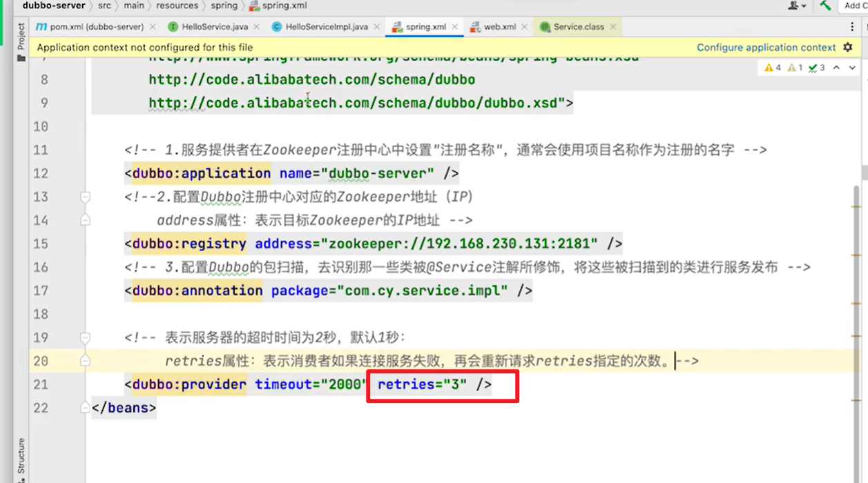Click line number 17 in gutter

coord(41,290)
